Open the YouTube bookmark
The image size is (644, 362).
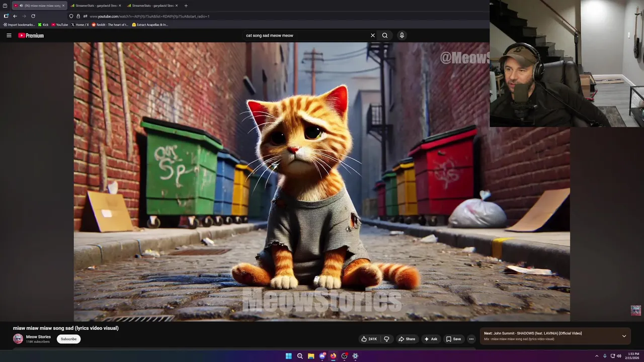(x=59, y=25)
